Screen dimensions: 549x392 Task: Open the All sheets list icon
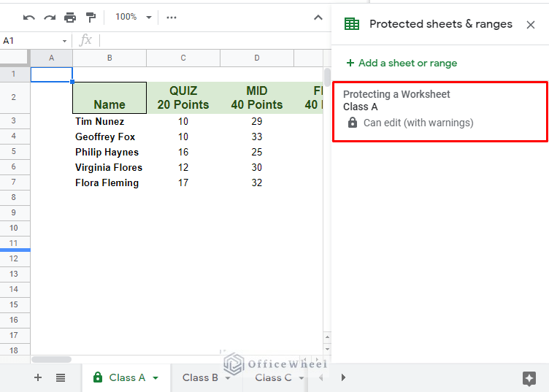61,377
